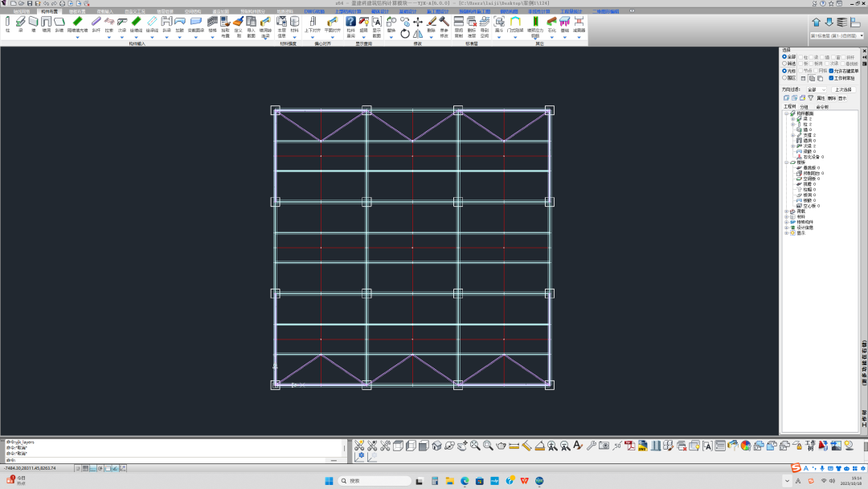
Task: Select the 筛选 radio button
Action: [x=784, y=63]
